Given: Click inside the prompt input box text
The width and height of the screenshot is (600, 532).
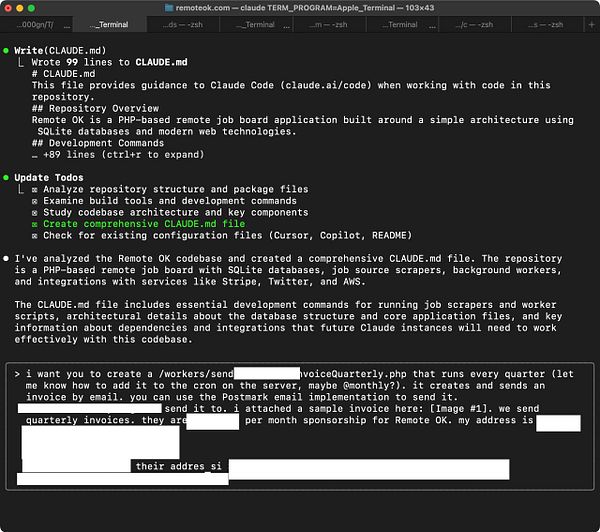Looking at the screenshot, I should click(x=300, y=426).
